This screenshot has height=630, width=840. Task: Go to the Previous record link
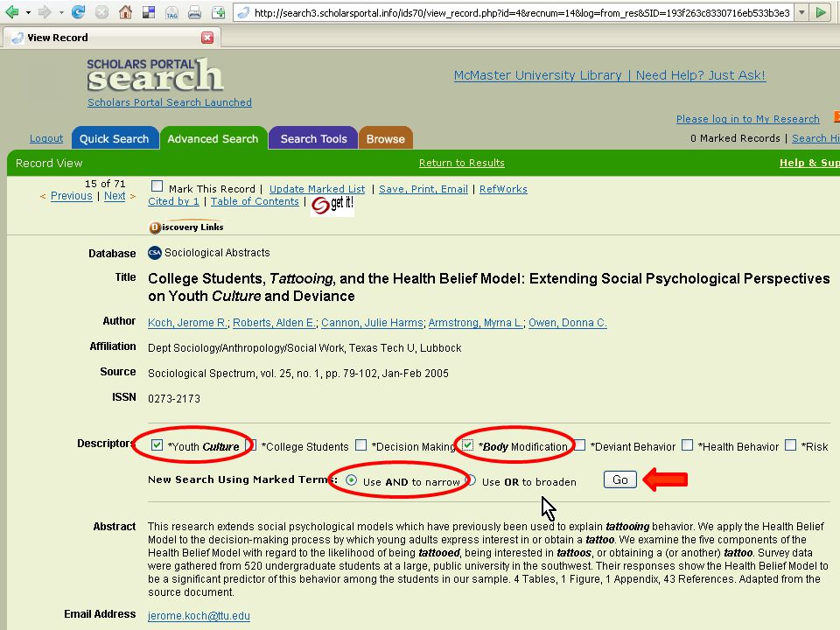point(71,196)
